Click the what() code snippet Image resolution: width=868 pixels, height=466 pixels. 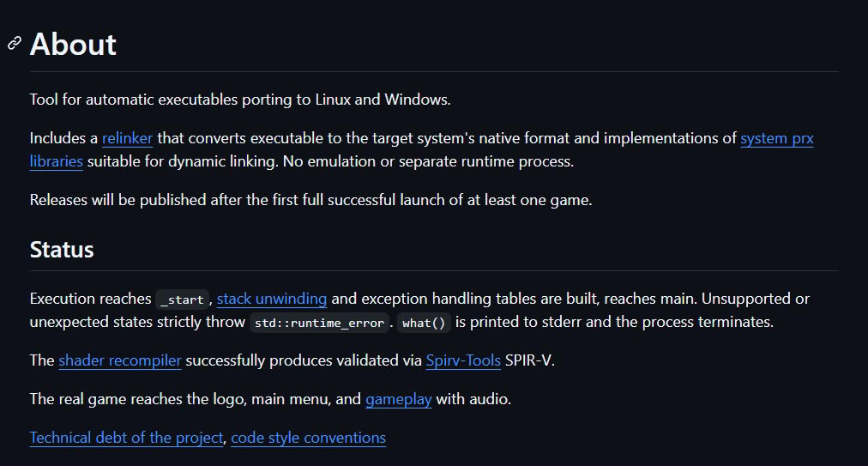click(424, 323)
